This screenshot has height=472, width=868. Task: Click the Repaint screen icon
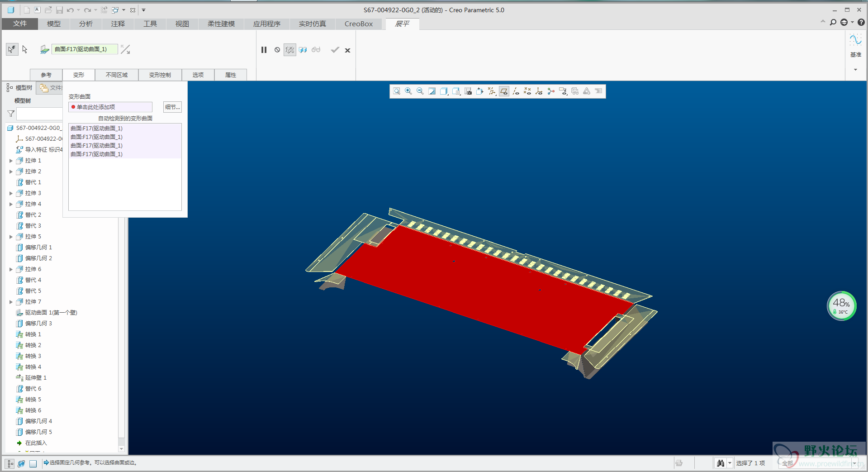(x=432, y=91)
